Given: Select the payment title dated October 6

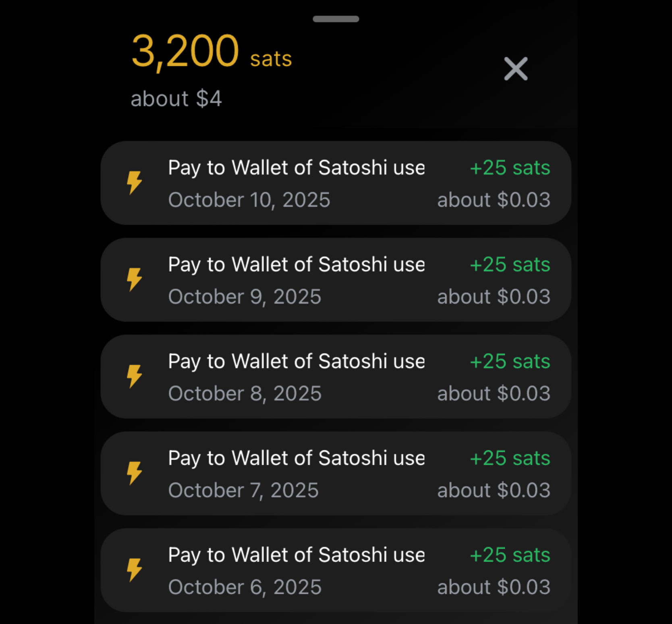Looking at the screenshot, I should coord(296,555).
